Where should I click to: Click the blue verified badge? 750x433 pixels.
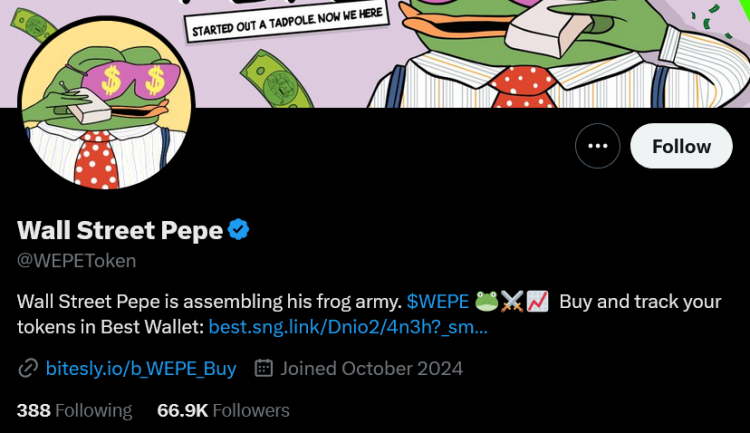click(x=239, y=230)
